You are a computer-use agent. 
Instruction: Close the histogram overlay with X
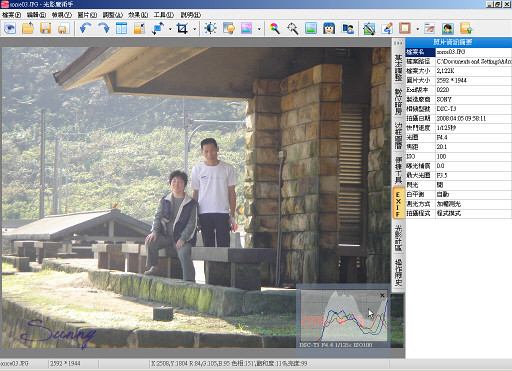[382, 295]
